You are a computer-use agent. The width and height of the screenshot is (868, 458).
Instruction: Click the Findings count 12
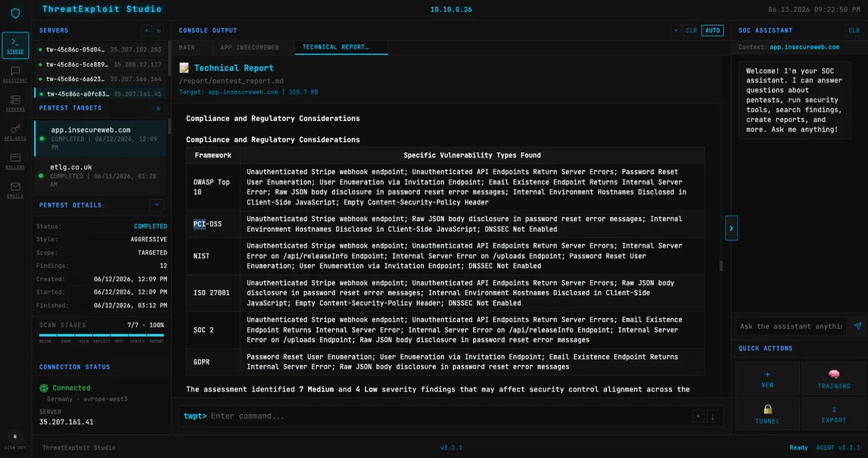pyautogui.click(x=164, y=266)
